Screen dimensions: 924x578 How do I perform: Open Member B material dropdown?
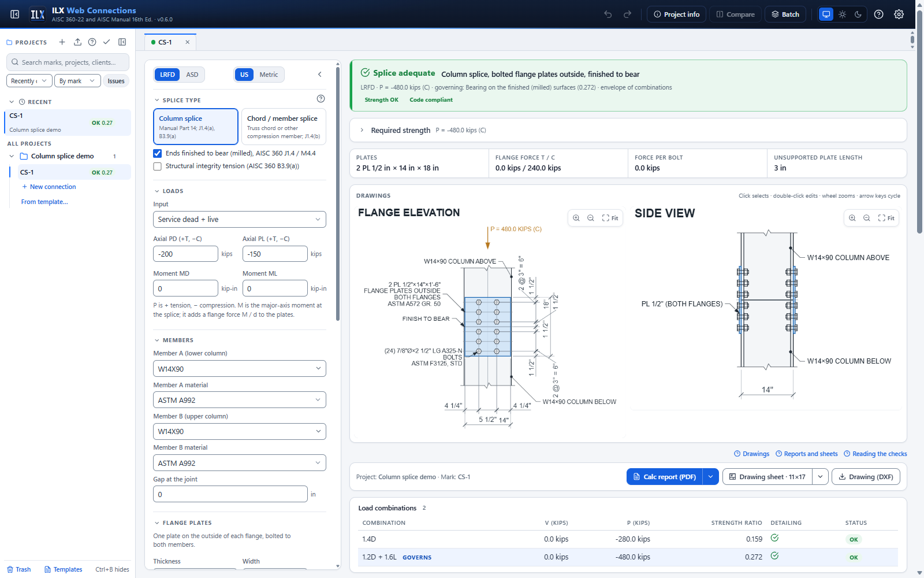240,463
